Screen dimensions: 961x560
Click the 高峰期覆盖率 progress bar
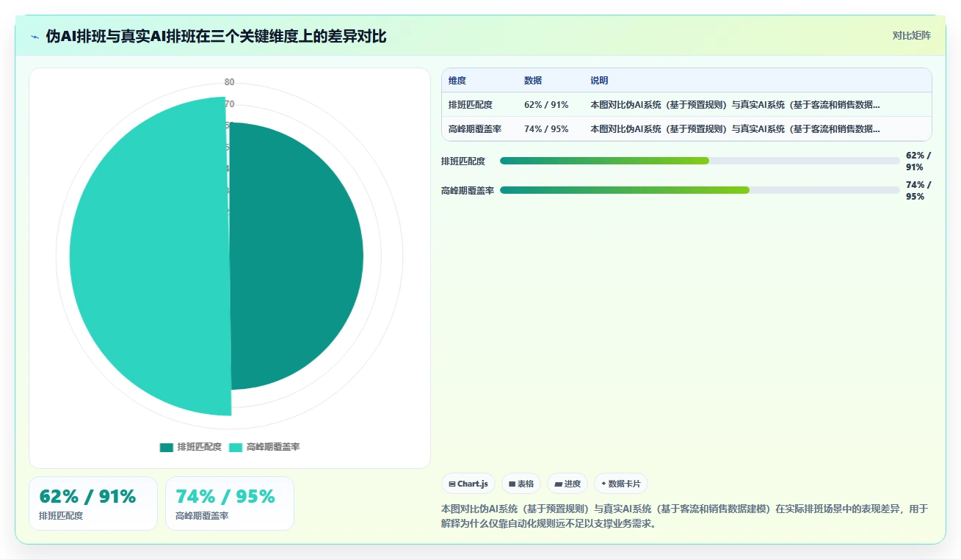(700, 190)
